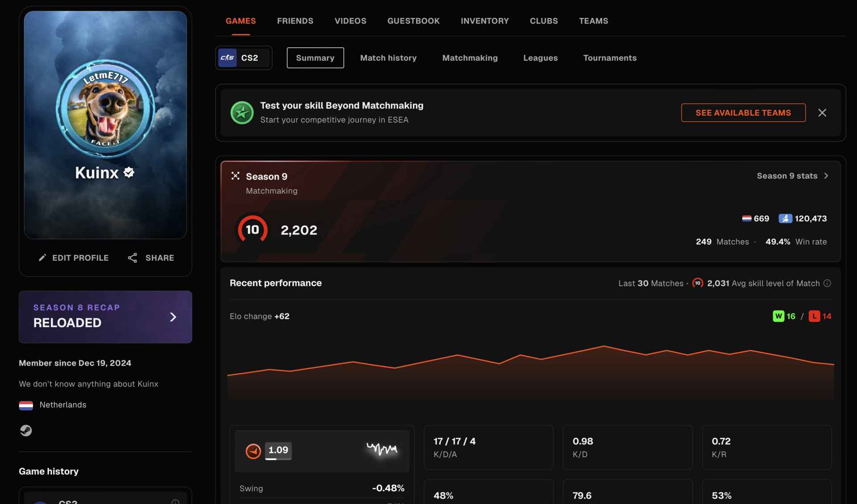
Task: Switch to the Videos tab
Action: click(350, 21)
